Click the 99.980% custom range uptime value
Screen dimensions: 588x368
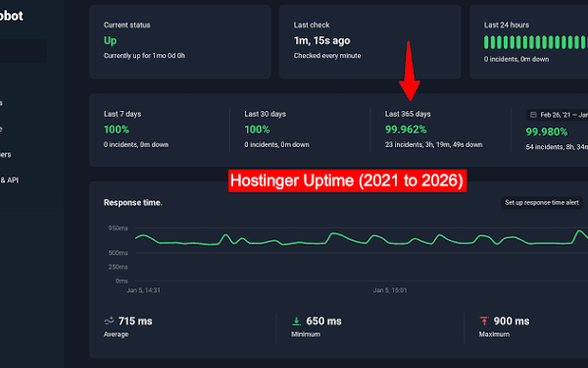pos(547,131)
